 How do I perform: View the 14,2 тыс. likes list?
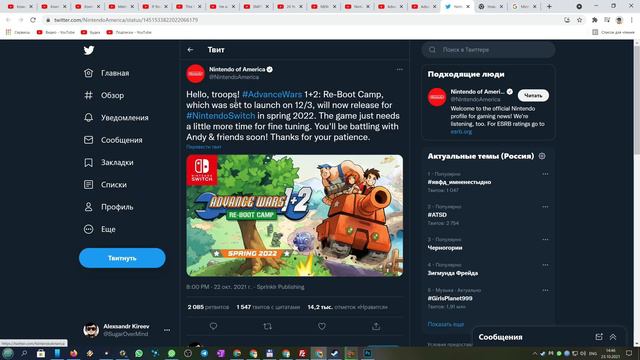(347, 307)
